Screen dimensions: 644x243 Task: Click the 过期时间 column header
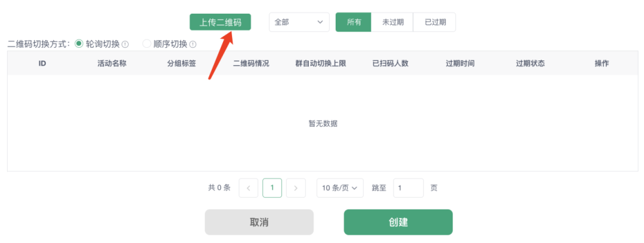(460, 63)
